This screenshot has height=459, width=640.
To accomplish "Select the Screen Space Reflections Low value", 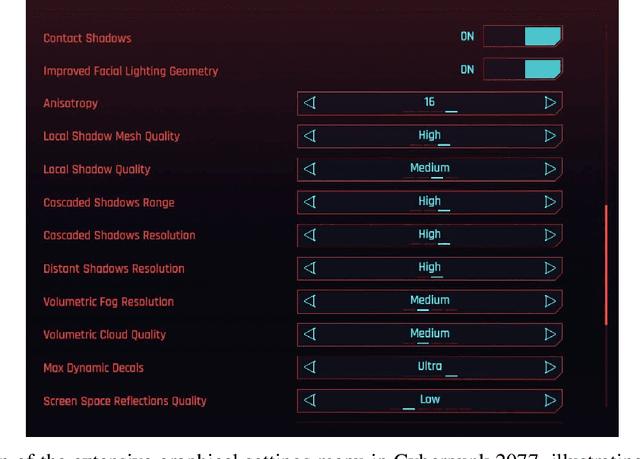I will pyautogui.click(x=430, y=399).
